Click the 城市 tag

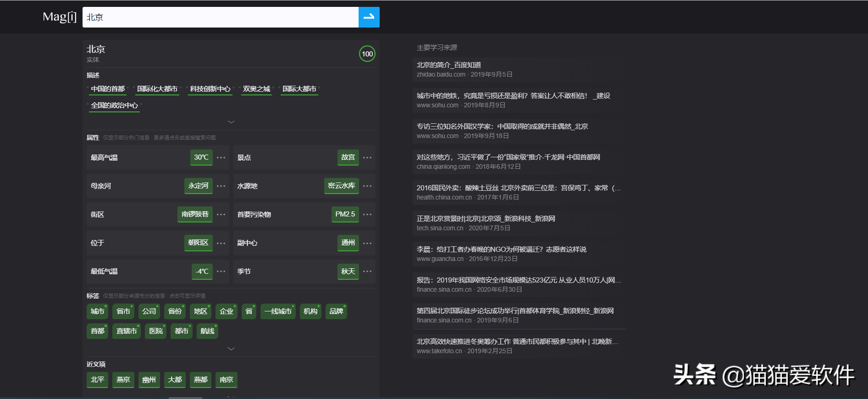click(97, 311)
